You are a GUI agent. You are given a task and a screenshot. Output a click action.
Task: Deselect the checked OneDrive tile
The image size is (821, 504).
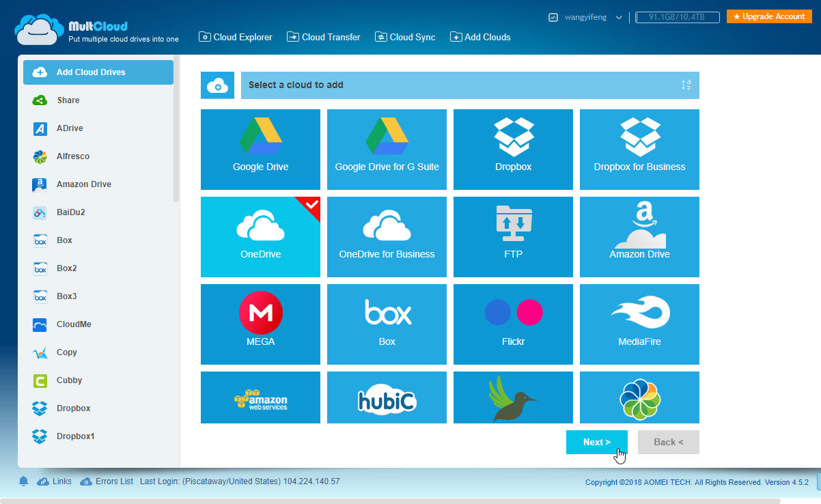click(260, 237)
